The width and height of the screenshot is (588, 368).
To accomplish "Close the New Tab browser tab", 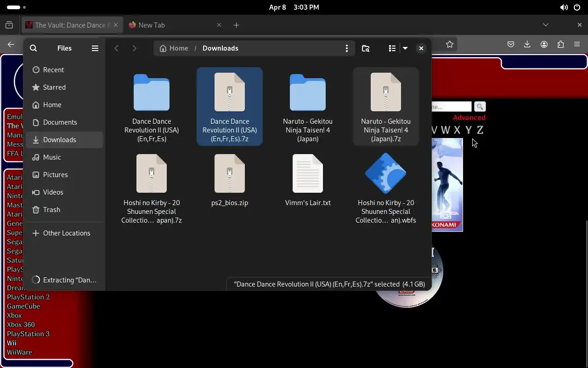I will coord(219,25).
